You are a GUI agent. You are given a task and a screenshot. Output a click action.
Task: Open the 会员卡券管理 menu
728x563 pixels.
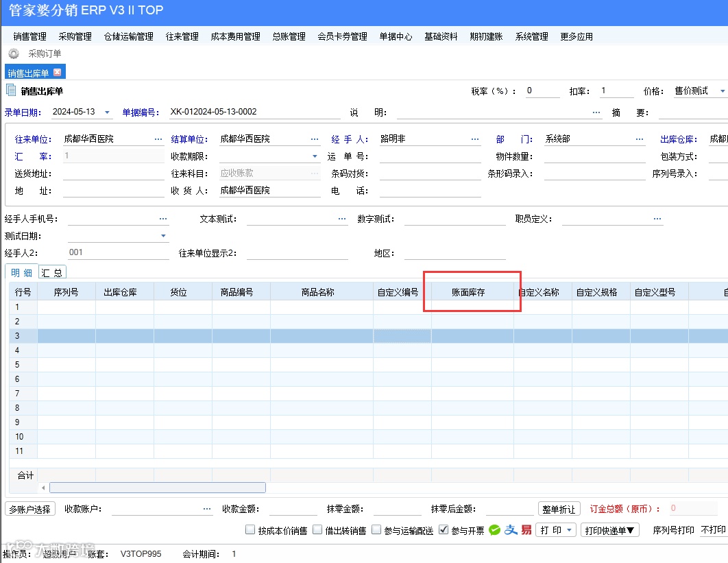tap(342, 37)
